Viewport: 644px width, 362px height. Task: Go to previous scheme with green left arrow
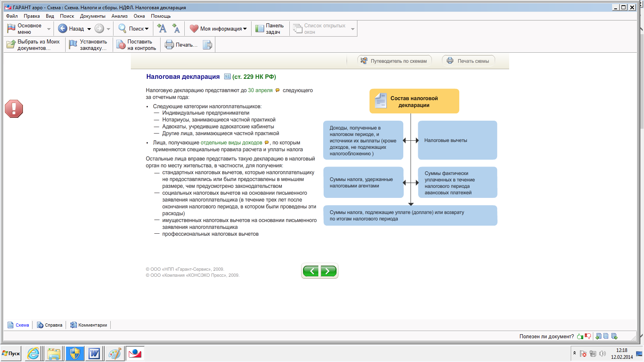coord(311,271)
